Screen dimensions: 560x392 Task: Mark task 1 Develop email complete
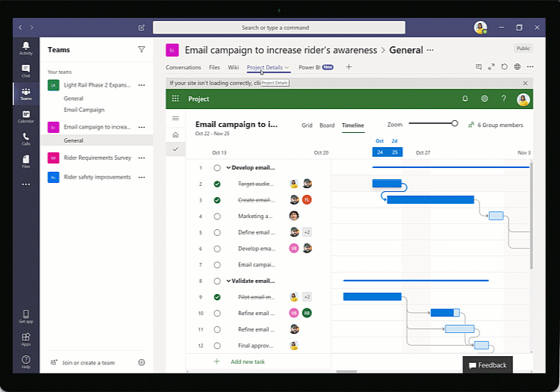pos(217,168)
